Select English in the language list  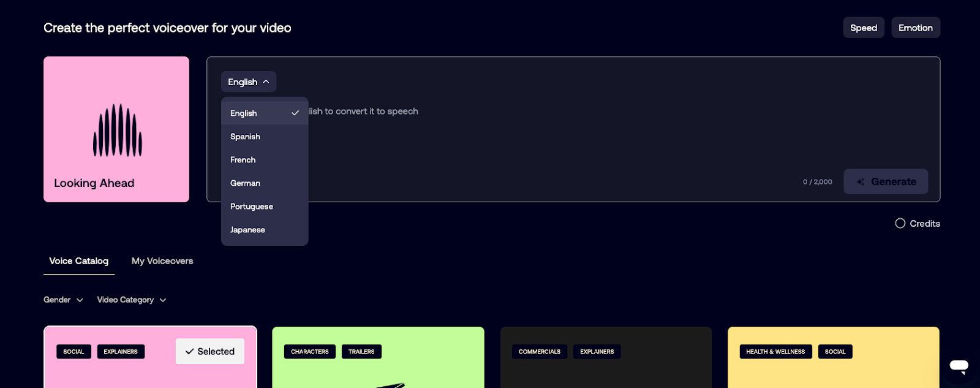pos(265,113)
